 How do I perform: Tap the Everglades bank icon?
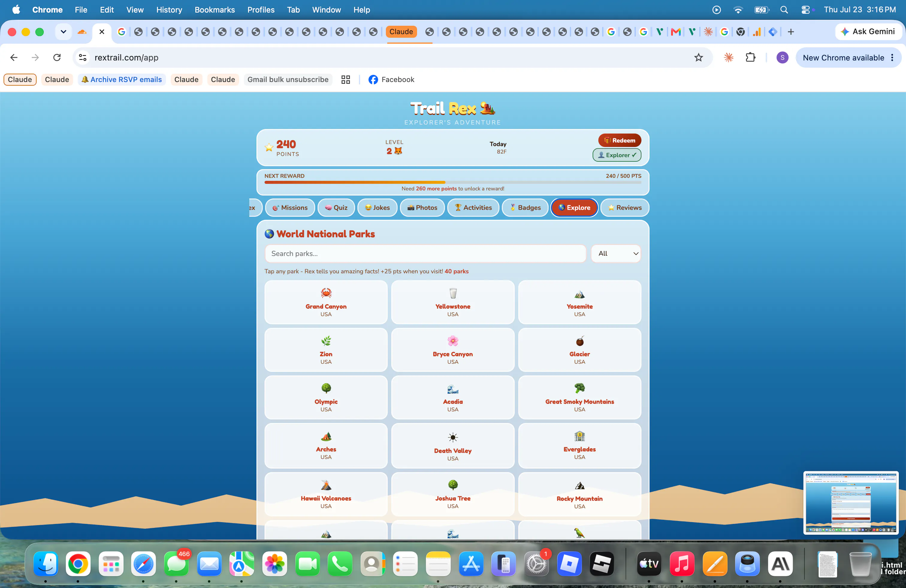click(579, 436)
